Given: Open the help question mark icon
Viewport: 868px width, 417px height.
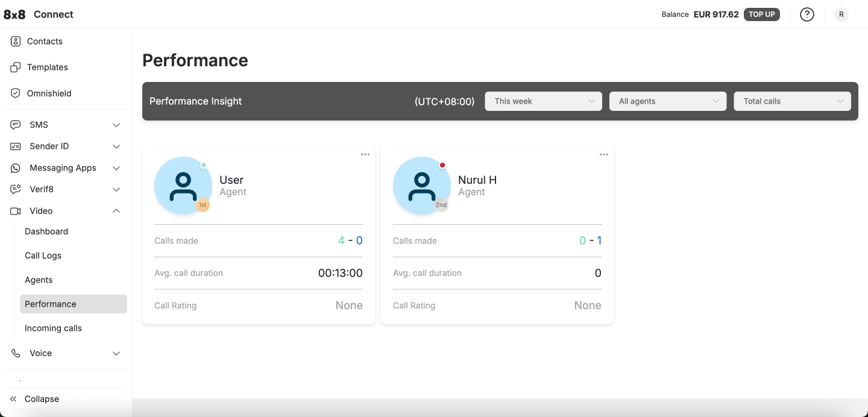Looking at the screenshot, I should click(807, 14).
